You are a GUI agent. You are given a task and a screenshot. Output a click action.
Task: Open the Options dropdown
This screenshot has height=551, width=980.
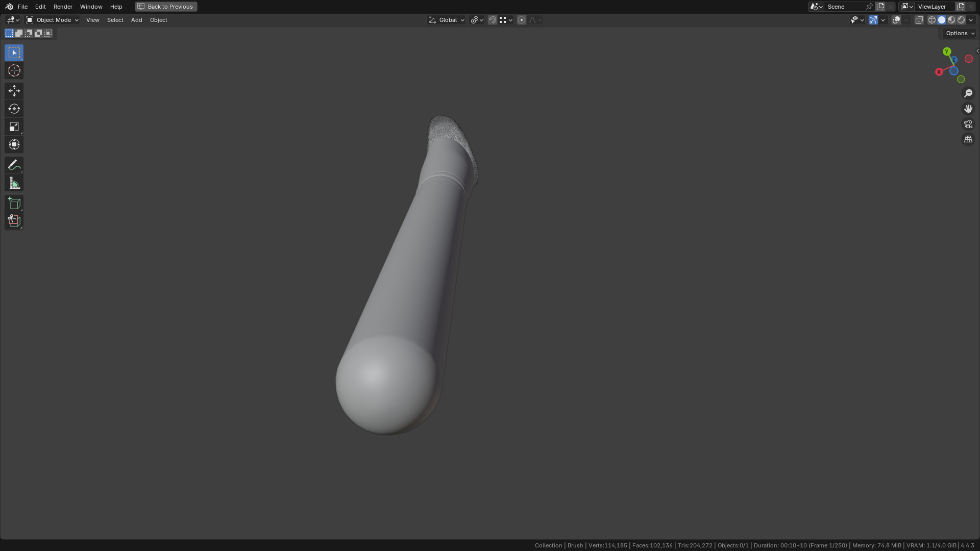[x=960, y=33]
